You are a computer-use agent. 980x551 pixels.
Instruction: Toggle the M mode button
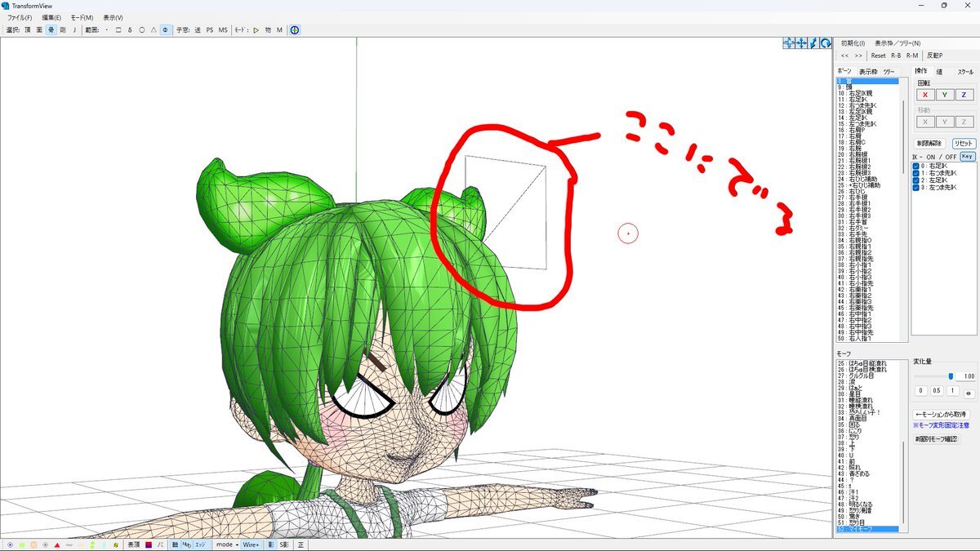pos(279,30)
